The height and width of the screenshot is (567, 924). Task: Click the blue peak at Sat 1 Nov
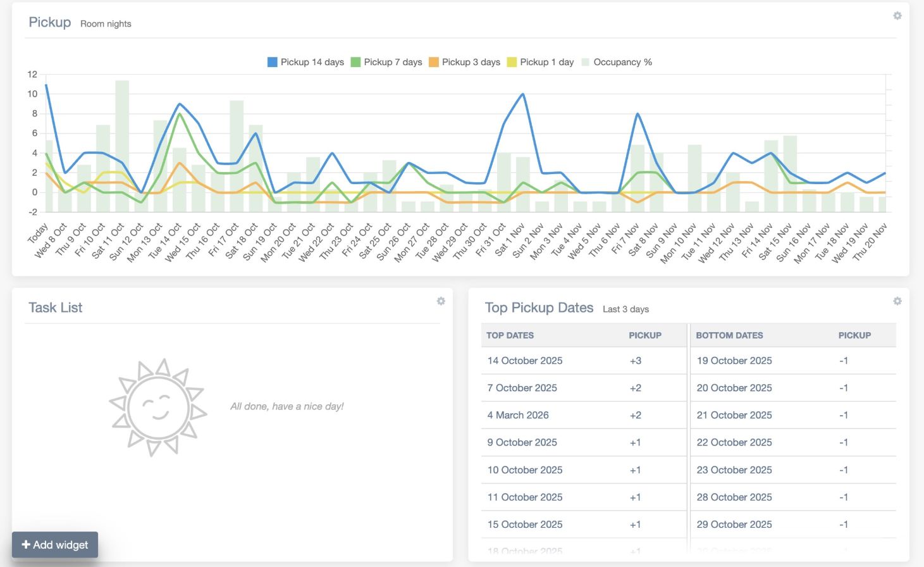click(x=522, y=94)
